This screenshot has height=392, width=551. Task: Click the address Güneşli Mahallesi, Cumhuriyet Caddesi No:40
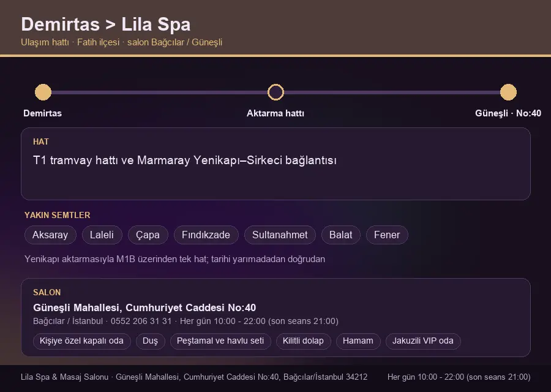144,307
